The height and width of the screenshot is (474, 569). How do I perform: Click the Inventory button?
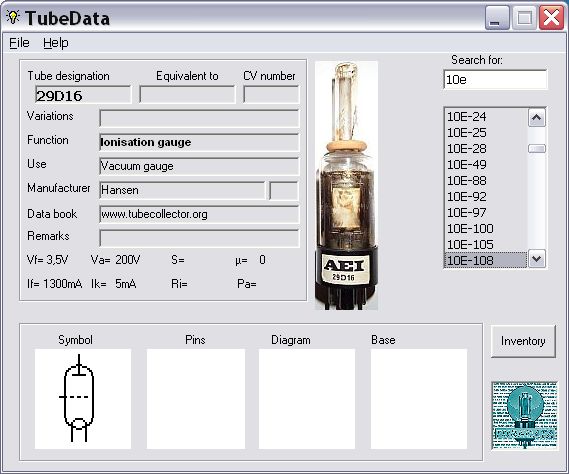coord(523,341)
